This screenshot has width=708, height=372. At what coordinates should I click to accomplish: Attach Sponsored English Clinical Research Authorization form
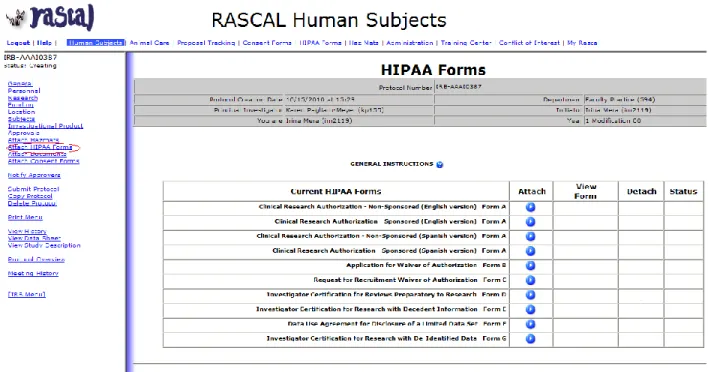(531, 222)
